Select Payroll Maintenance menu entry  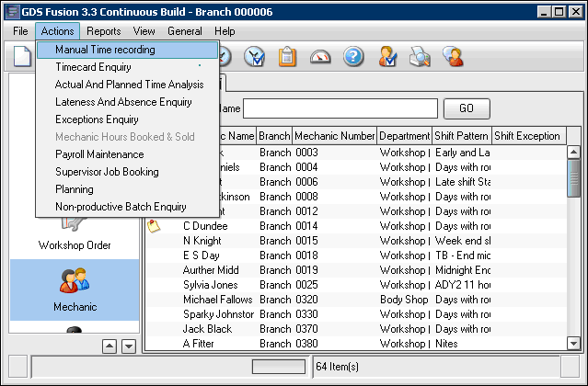click(99, 154)
